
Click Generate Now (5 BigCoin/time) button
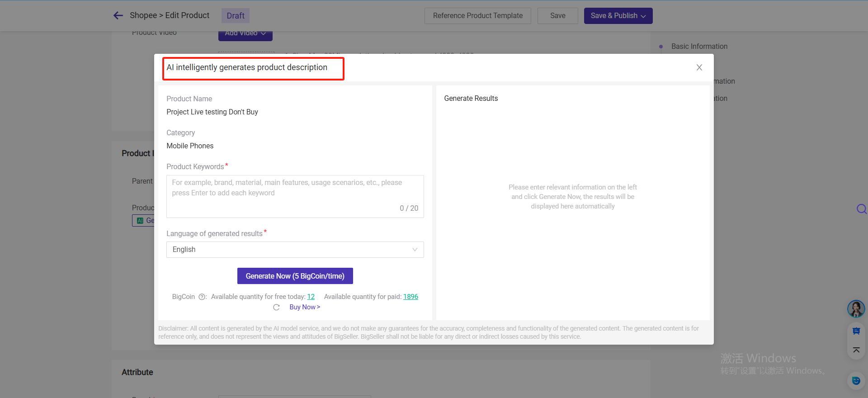(295, 276)
